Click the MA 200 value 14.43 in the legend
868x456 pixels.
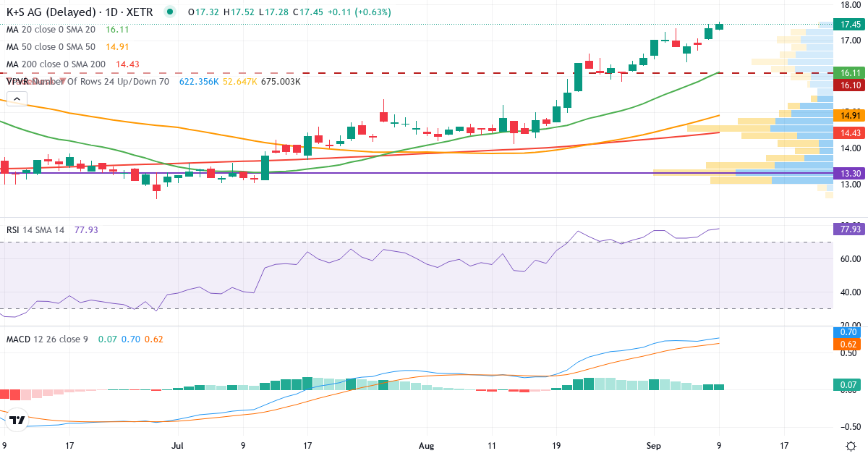127,64
